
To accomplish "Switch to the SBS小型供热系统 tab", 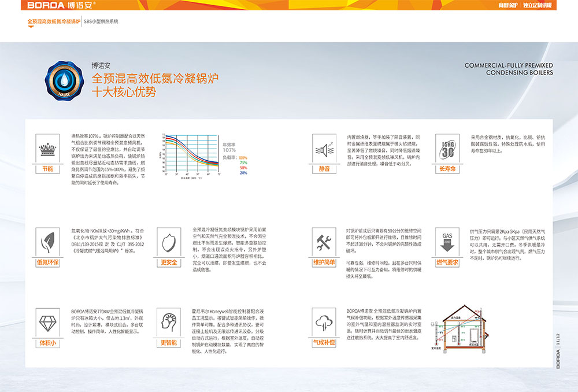I will click(x=101, y=21).
